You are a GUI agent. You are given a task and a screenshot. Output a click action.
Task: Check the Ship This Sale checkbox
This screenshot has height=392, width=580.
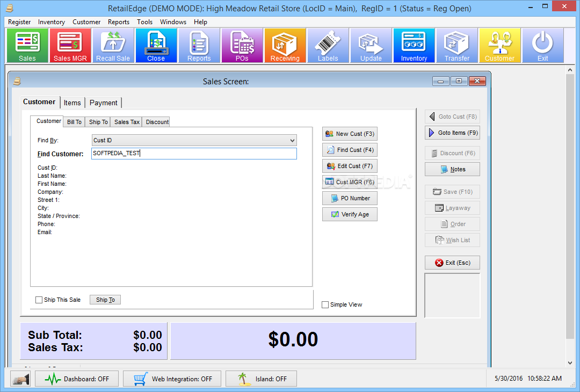pos(39,300)
